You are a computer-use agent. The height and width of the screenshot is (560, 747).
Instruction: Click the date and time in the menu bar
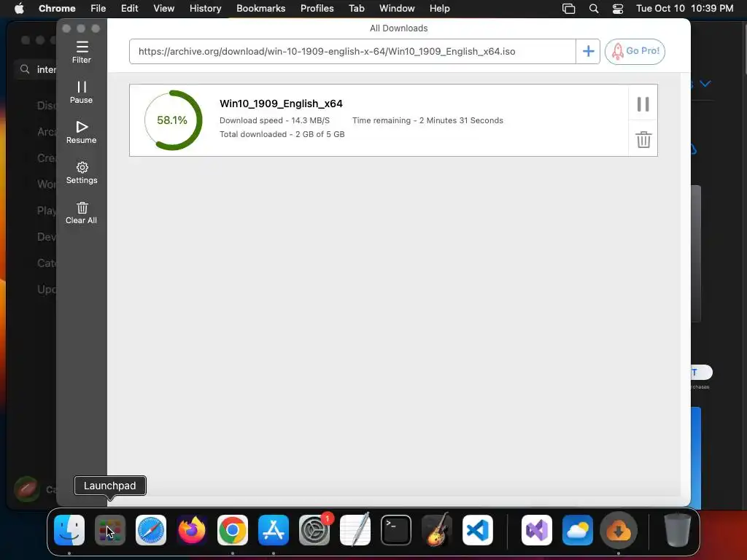[x=684, y=8]
